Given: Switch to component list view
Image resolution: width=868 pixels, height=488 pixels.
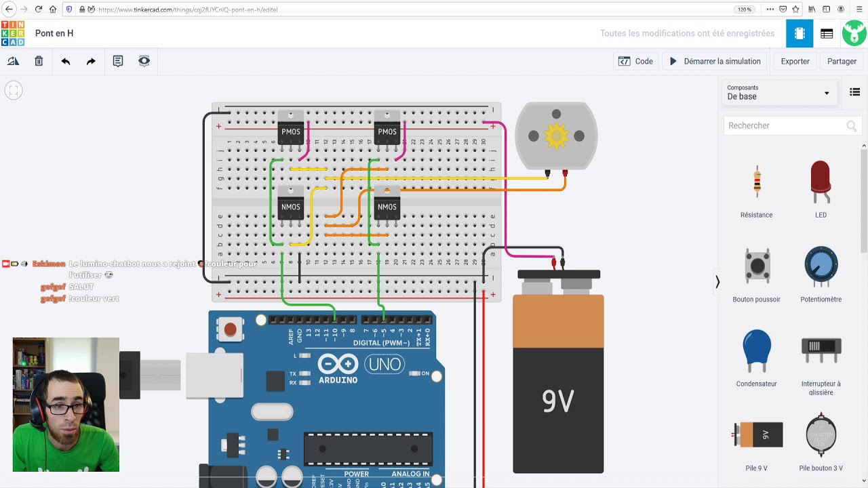Looking at the screenshot, I should (x=827, y=33).
